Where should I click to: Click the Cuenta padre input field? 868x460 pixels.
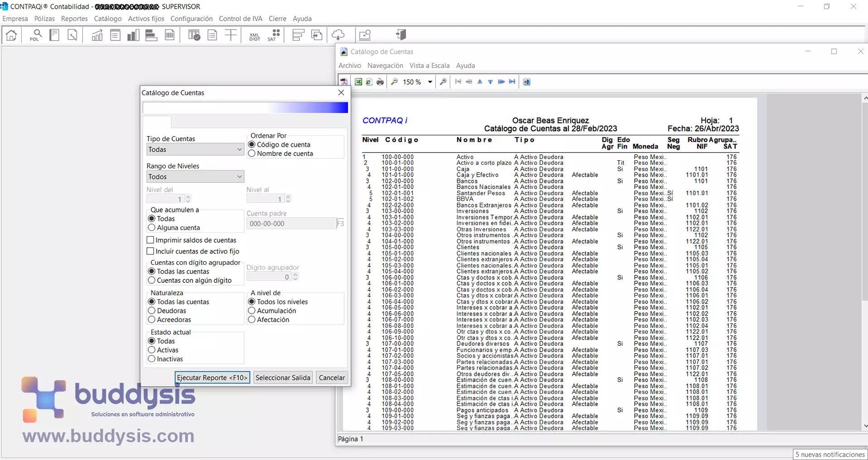click(291, 224)
